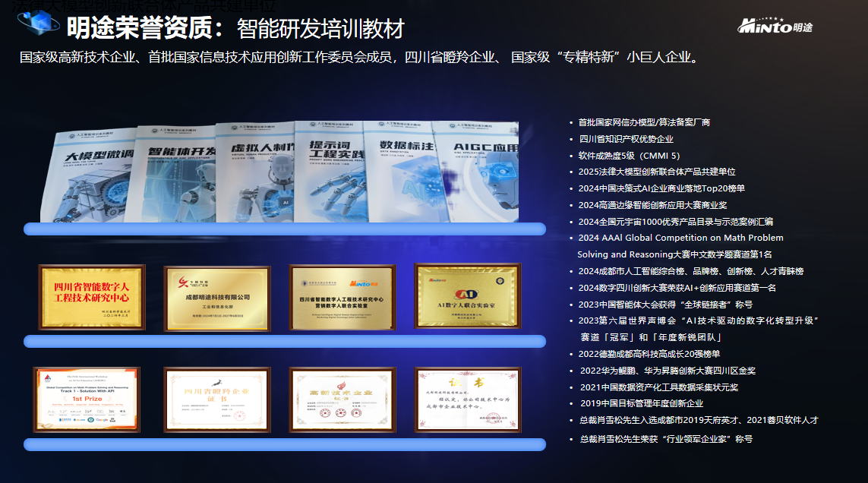Click the subtitle starting 国家级高新技术企业
Screen dimensions: 868x483
click(361, 57)
